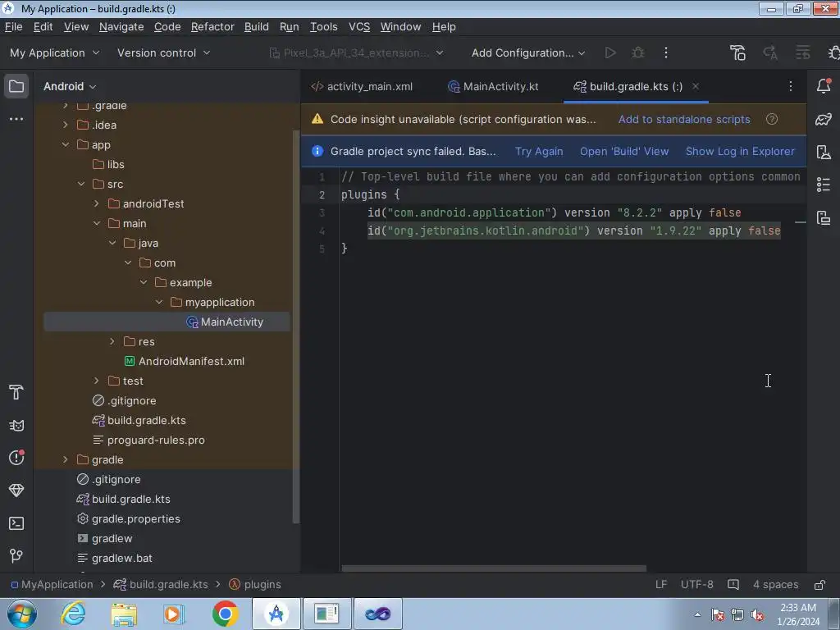The width and height of the screenshot is (840, 630).
Task: Open the App Quality Insights gem icon
Action: point(16,491)
